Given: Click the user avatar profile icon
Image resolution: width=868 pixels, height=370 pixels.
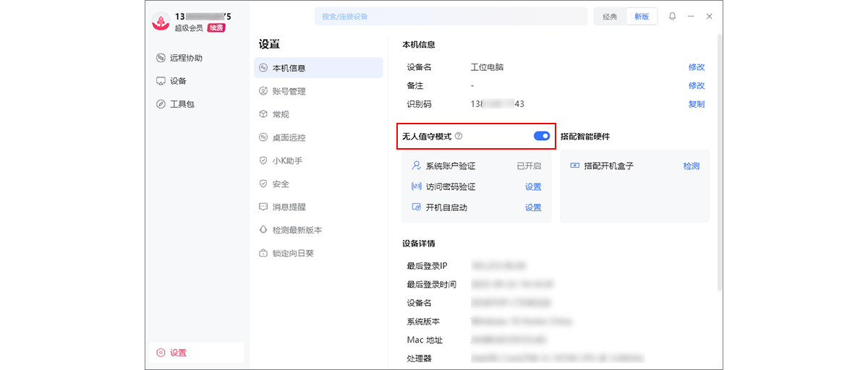Looking at the screenshot, I should pyautogui.click(x=161, y=22).
